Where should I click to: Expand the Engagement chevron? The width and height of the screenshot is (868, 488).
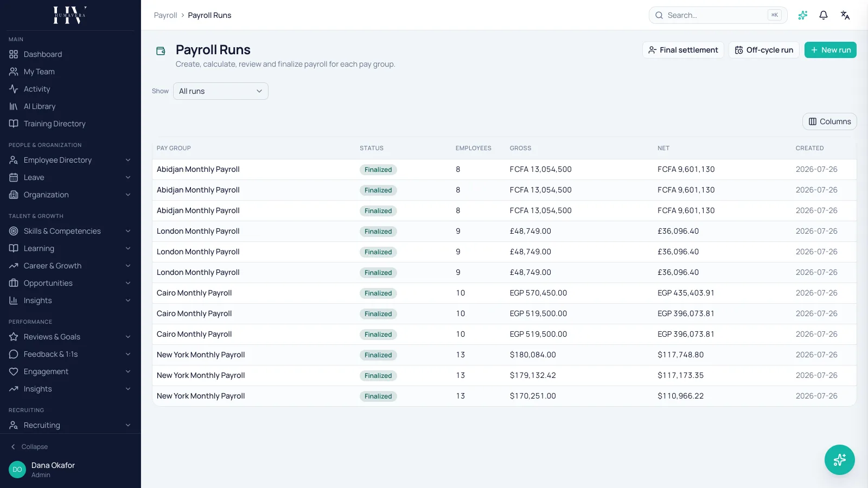tap(128, 371)
